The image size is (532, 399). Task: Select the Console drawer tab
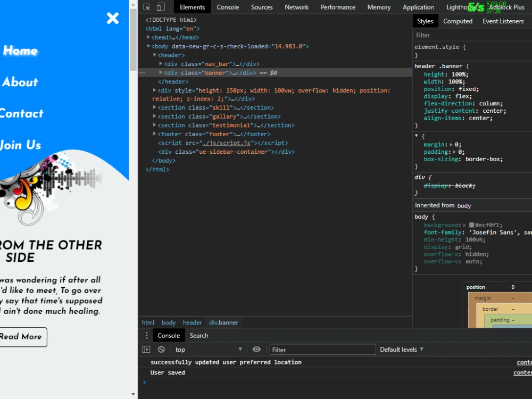(169, 336)
